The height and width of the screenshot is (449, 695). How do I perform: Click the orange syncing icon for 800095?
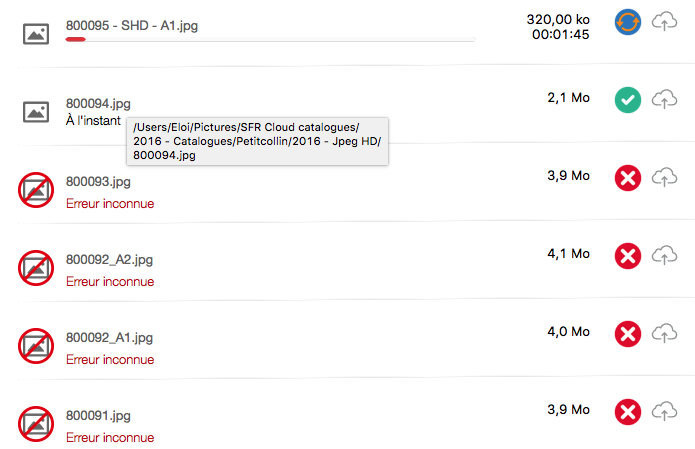[x=627, y=21]
